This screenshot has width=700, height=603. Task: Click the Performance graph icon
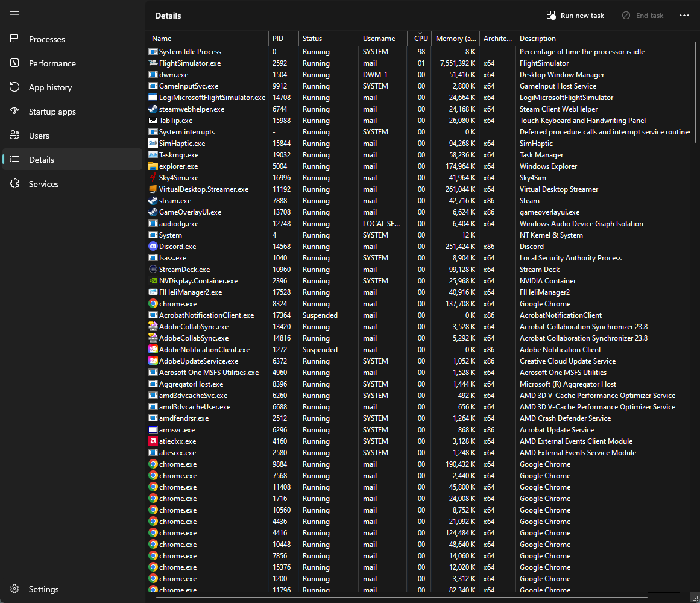[14, 63]
